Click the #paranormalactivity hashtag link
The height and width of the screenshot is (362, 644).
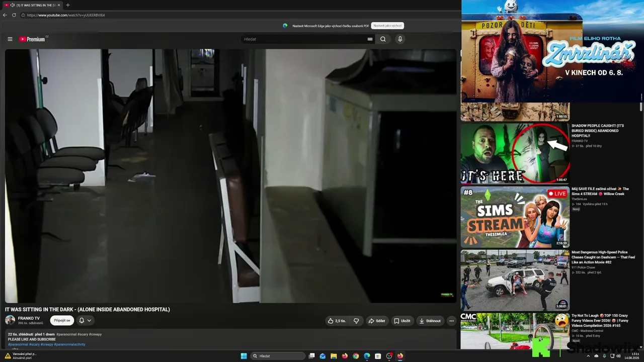click(x=69, y=344)
